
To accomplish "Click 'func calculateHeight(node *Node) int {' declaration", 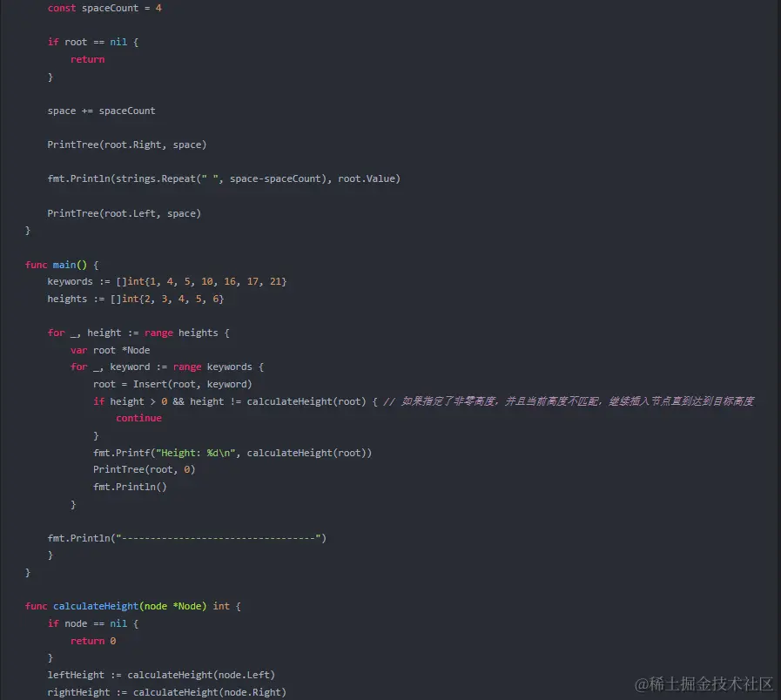I will coord(133,606).
